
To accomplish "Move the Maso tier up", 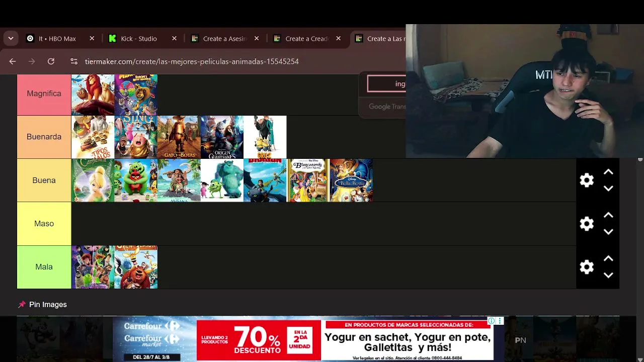I will (608, 215).
